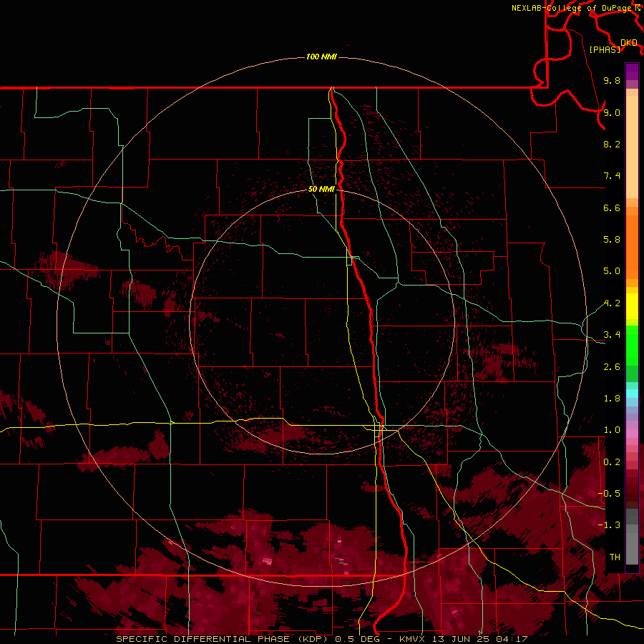Viewport: 644px width, 644px height.
Task: Click the 4.2 value on color scale
Action: point(612,303)
